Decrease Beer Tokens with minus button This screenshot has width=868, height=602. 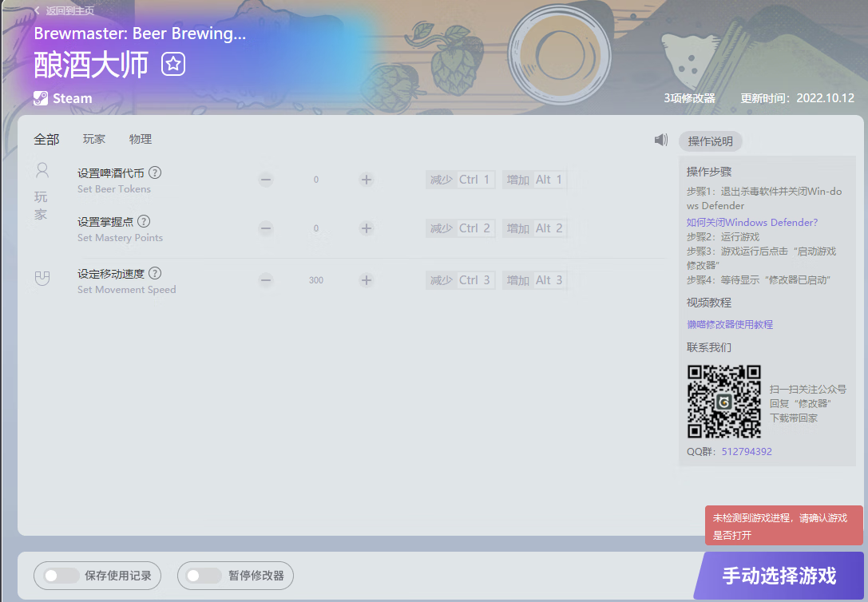(266, 180)
